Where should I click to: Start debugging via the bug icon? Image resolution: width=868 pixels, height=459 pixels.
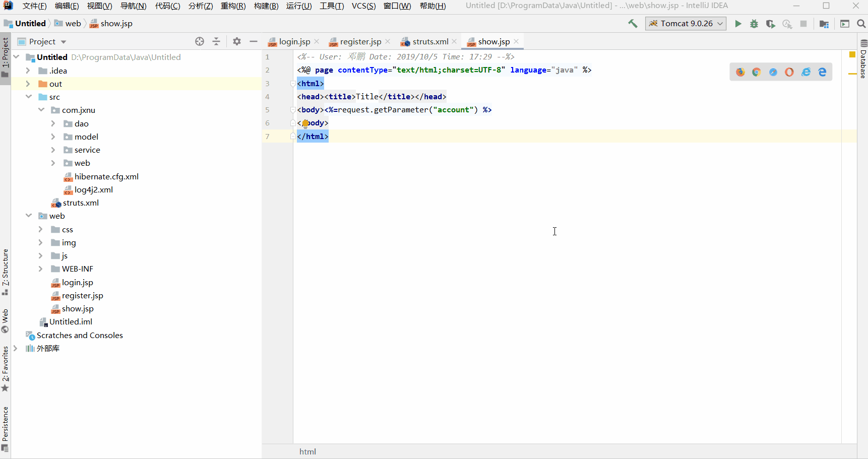point(754,23)
